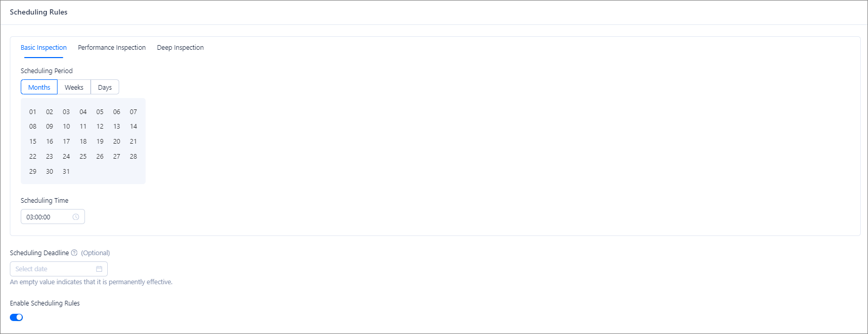Click the calendar icon in Scheduling Deadline
Screen dimensions: 868x334
(99, 269)
